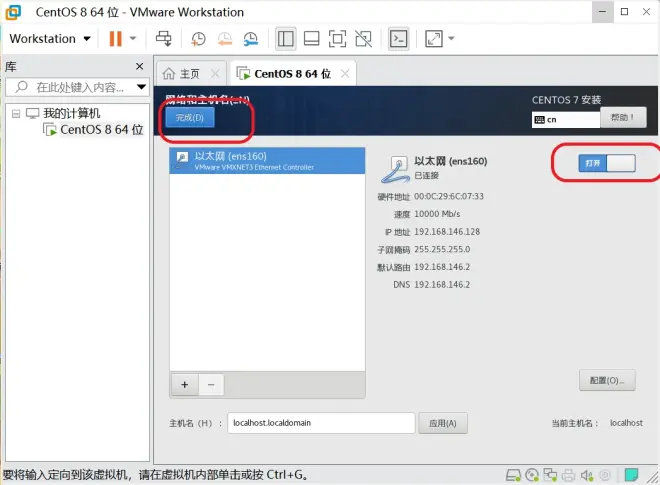Close the CentOS 8 64 位 tab

[x=345, y=74]
